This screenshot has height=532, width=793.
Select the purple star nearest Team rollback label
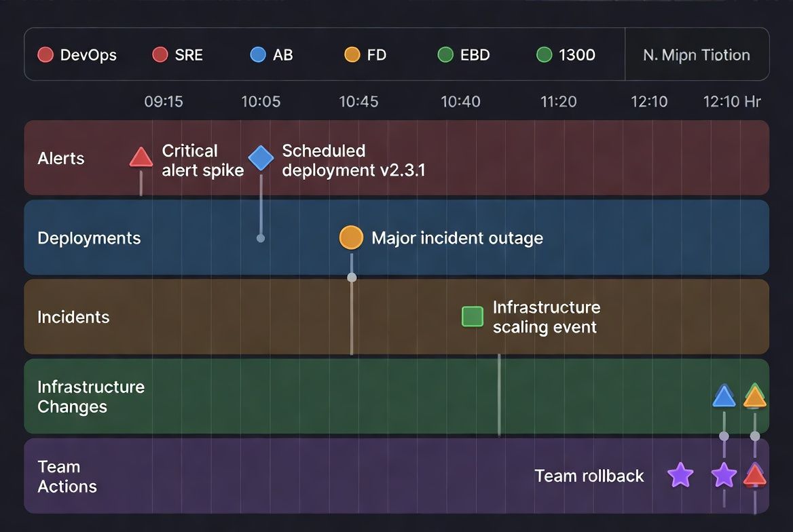[x=680, y=476]
